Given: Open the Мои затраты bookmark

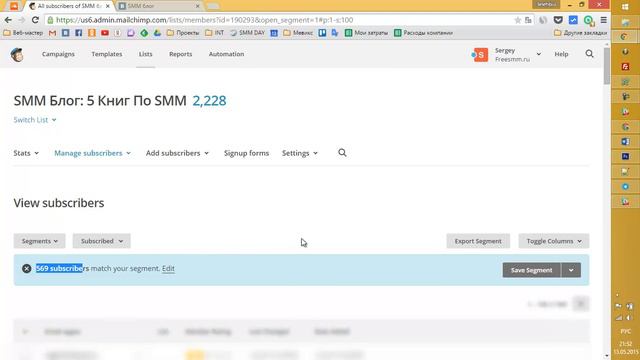Looking at the screenshot, I should (367, 33).
